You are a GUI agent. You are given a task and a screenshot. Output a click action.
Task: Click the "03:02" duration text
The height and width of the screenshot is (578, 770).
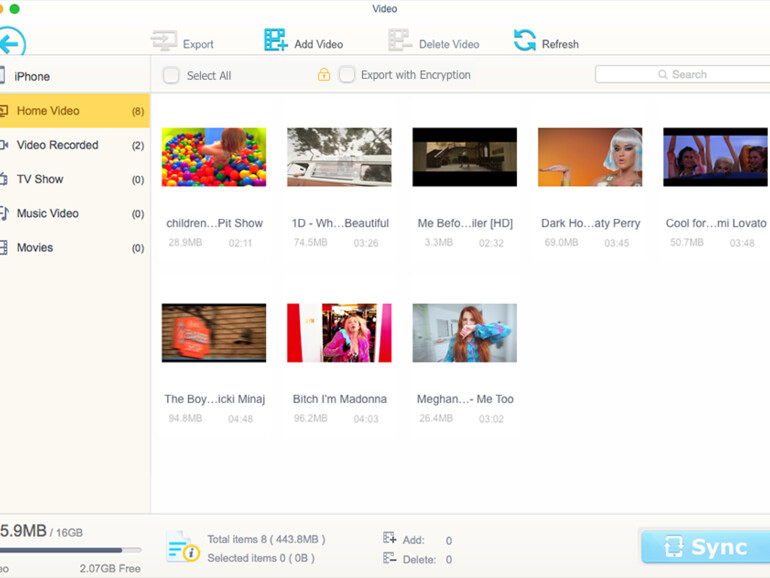pos(492,419)
